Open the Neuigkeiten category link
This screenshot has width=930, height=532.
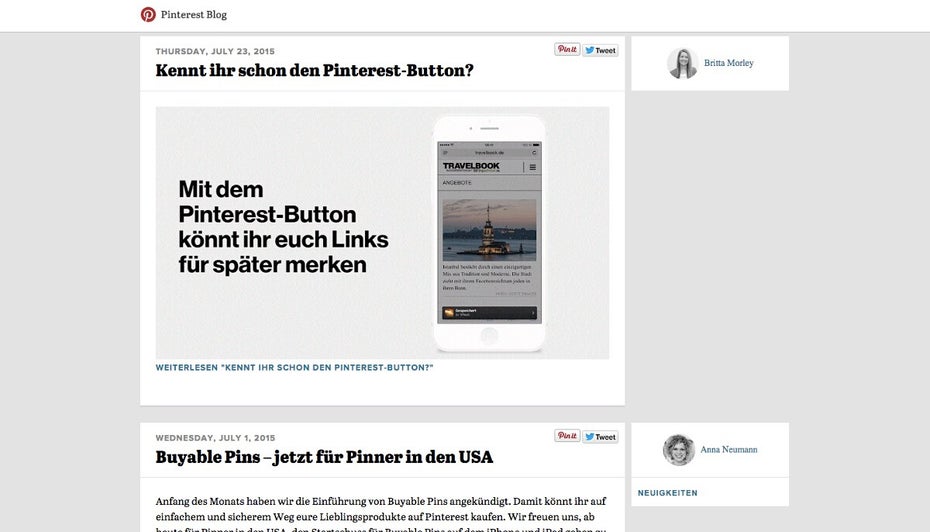click(x=667, y=493)
